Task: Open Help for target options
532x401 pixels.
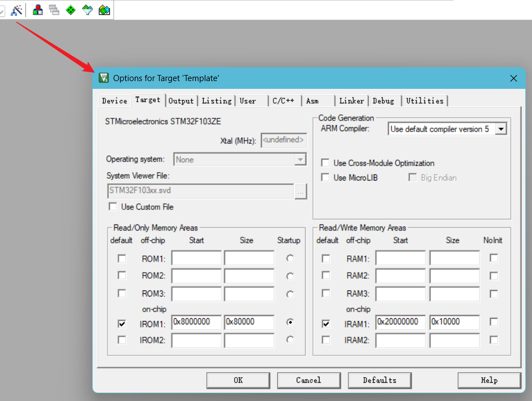Action: (489, 380)
